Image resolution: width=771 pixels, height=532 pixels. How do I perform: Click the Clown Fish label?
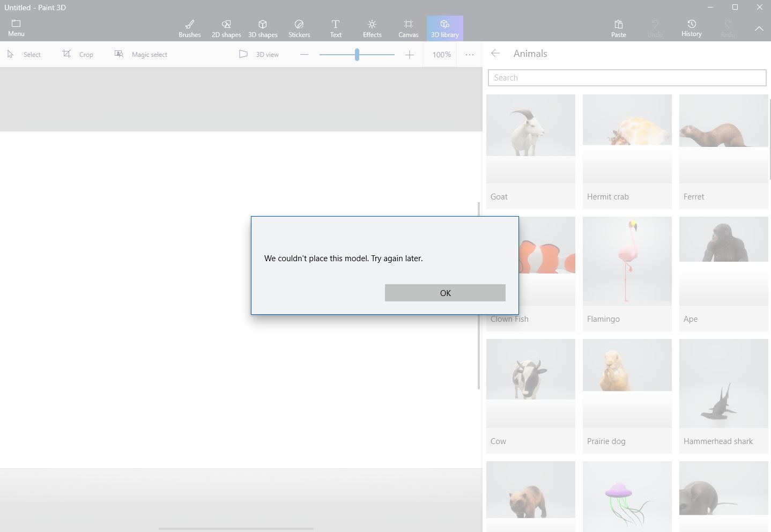509,319
